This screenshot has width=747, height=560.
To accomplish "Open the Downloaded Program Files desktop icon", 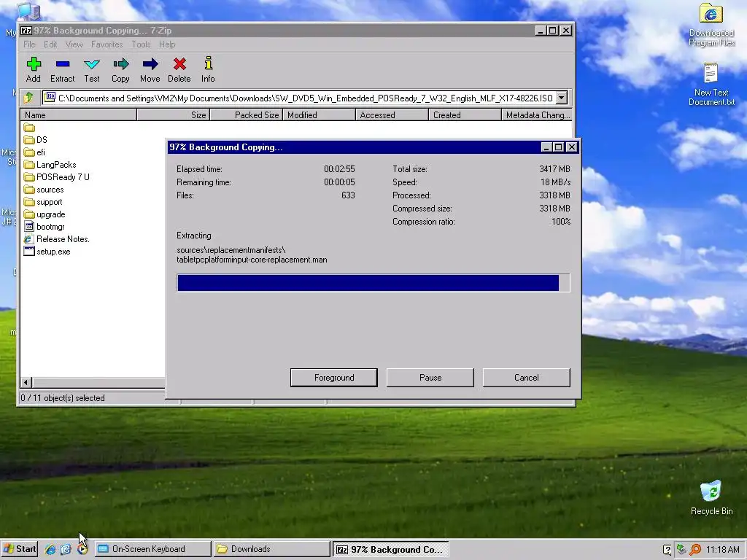I will click(x=711, y=26).
